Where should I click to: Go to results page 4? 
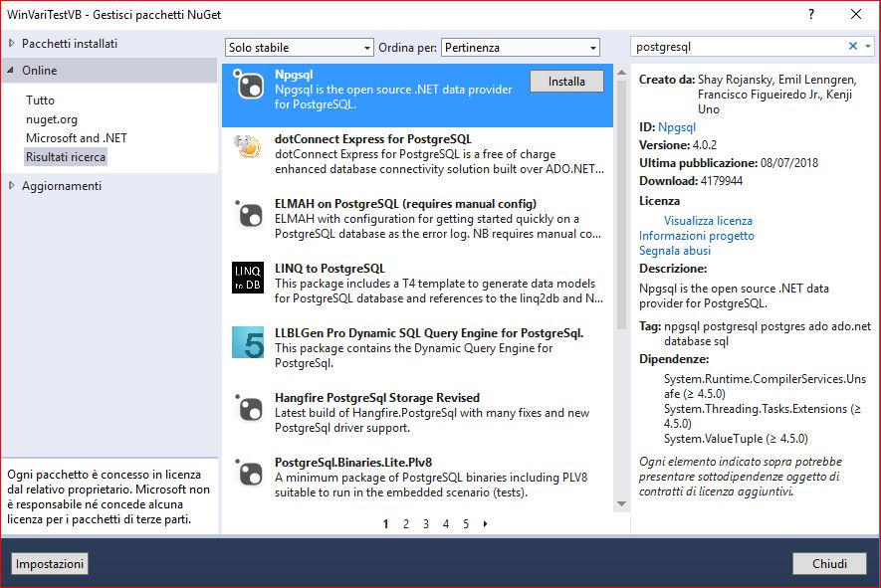click(x=446, y=524)
